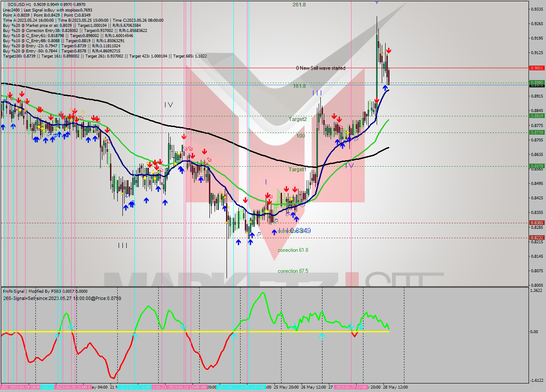Click the 0.8005 price axis tick
Viewport: 546px width, 392px height.
click(x=536, y=285)
